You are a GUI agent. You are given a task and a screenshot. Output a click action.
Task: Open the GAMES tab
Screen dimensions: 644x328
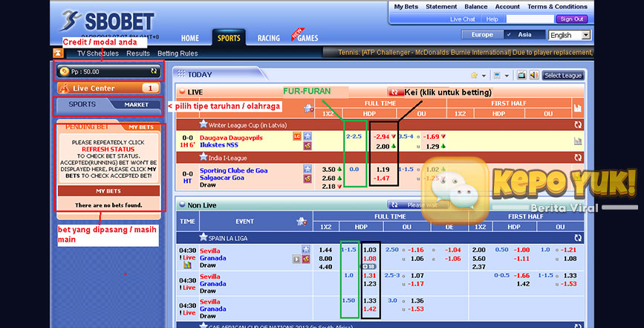[x=308, y=38]
